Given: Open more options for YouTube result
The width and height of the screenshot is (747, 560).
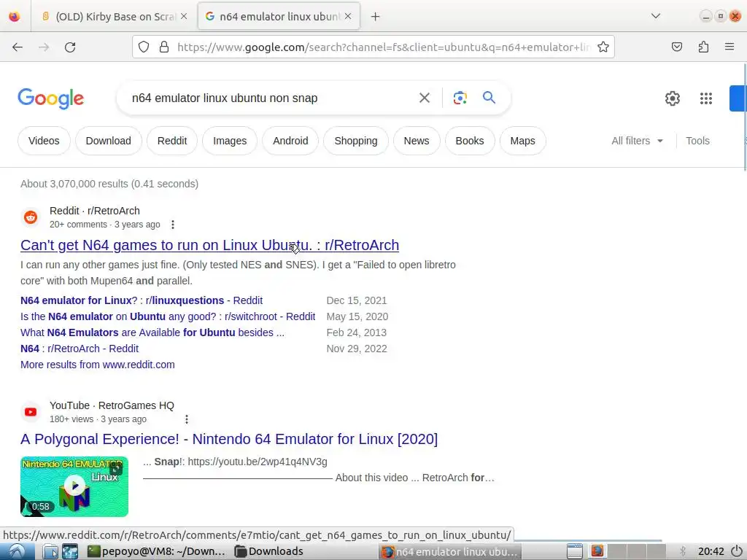Looking at the screenshot, I should pyautogui.click(x=187, y=419).
